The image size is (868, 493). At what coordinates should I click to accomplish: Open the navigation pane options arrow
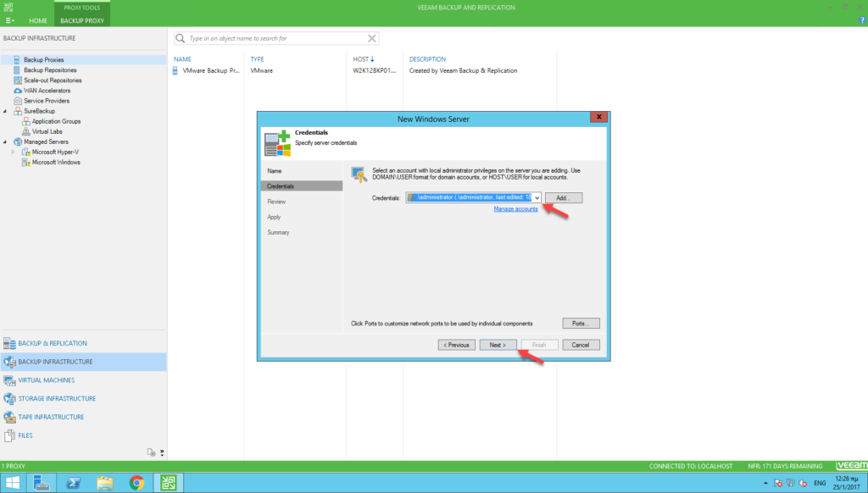pyautogui.click(x=162, y=452)
